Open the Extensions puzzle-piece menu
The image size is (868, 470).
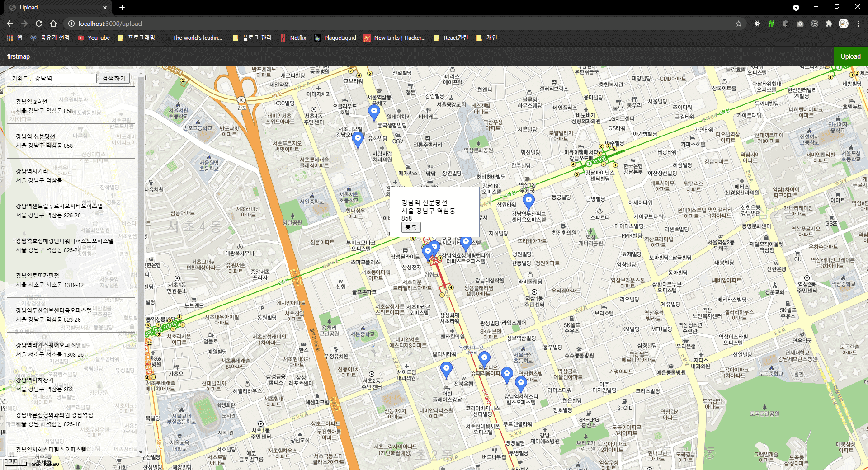point(829,23)
